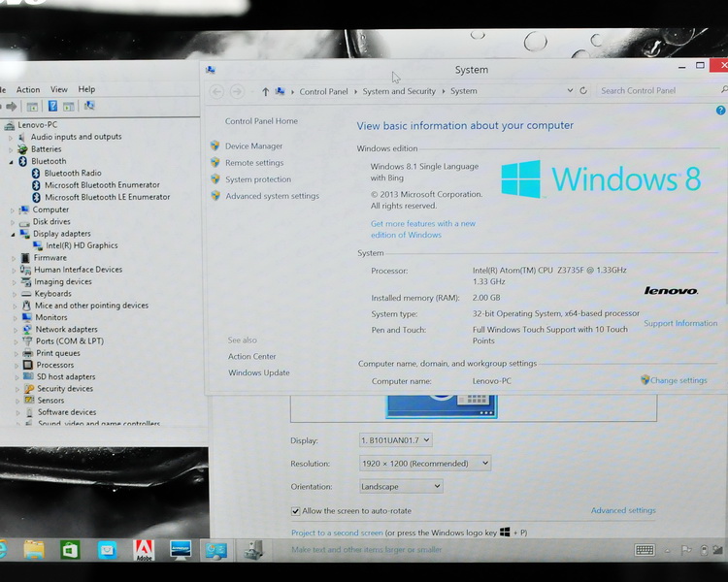
Task: Select Keyboards in the device tree
Action: pos(53,294)
